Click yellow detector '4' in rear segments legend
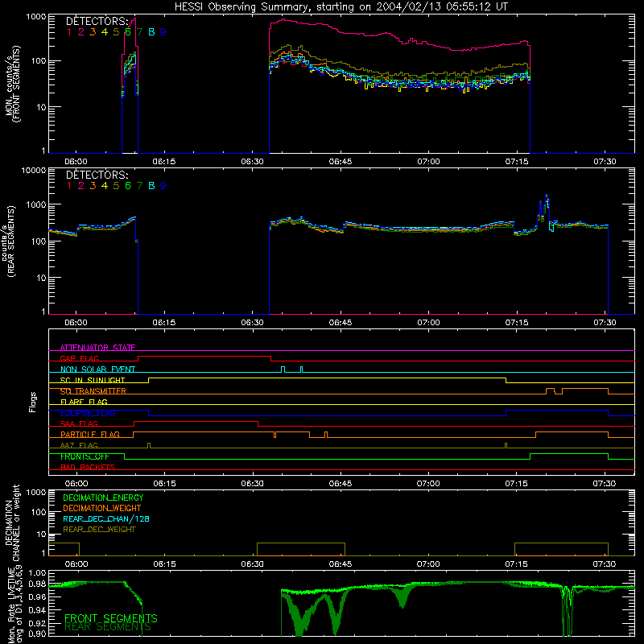The width and height of the screenshot is (644, 644). [105, 186]
